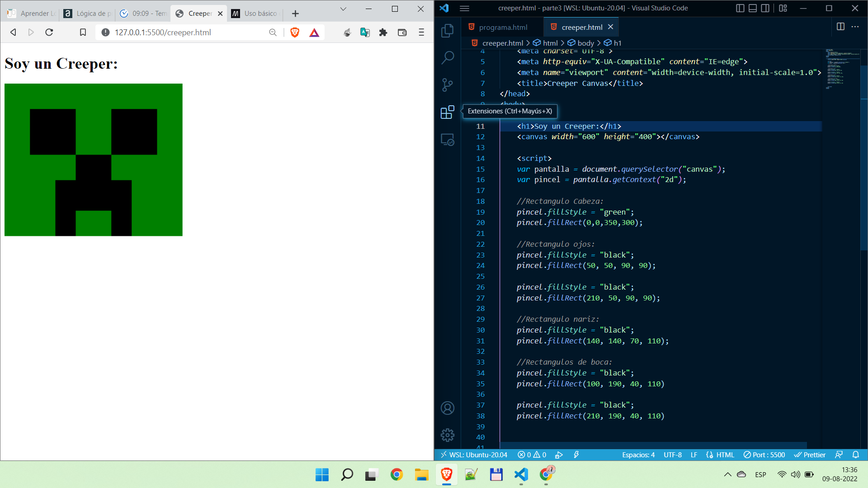Expand the h1 breadcrumb

pyautogui.click(x=613, y=43)
